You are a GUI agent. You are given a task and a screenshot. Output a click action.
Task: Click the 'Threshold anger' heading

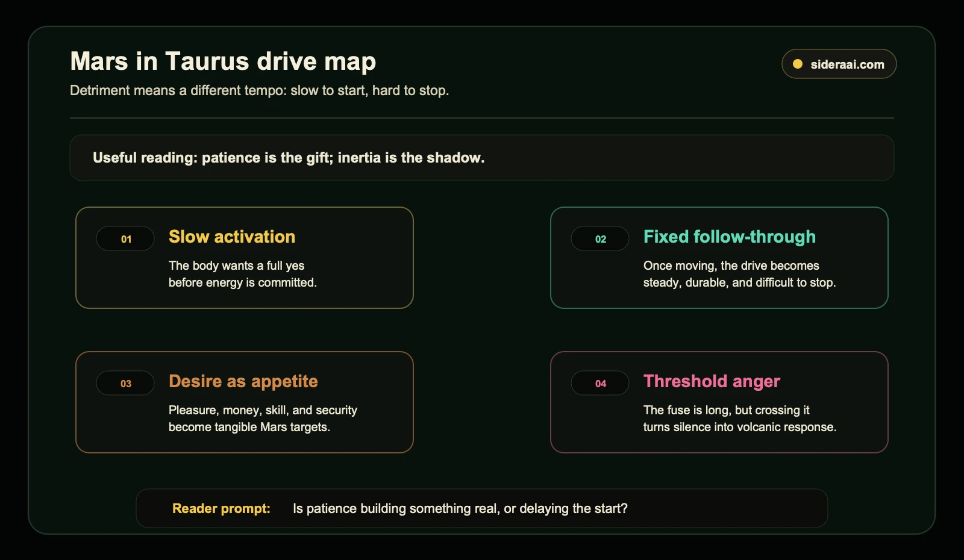(712, 381)
